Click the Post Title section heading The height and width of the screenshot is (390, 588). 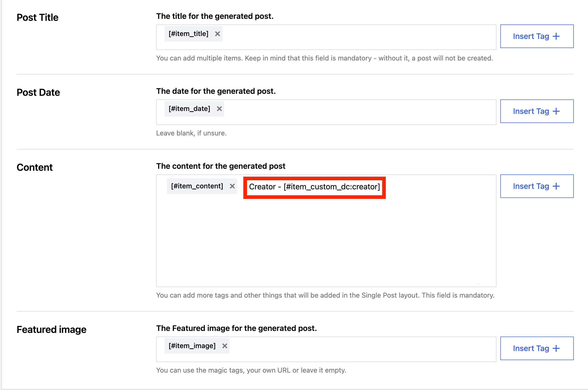click(x=37, y=17)
